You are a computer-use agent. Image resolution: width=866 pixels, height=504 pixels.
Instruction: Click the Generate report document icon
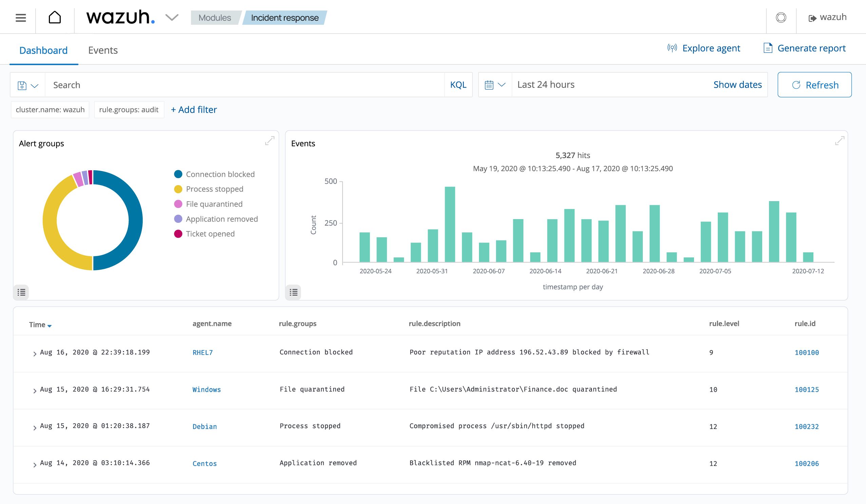(x=768, y=48)
